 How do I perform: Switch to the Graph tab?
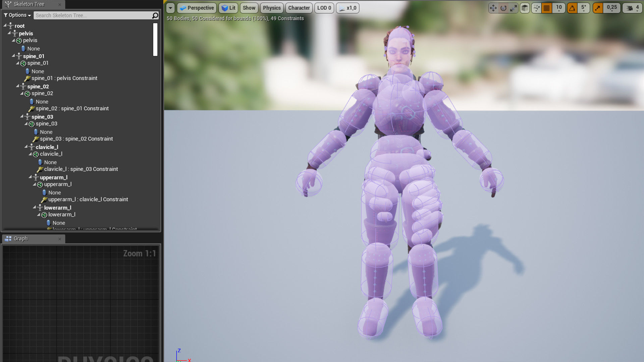point(20,239)
